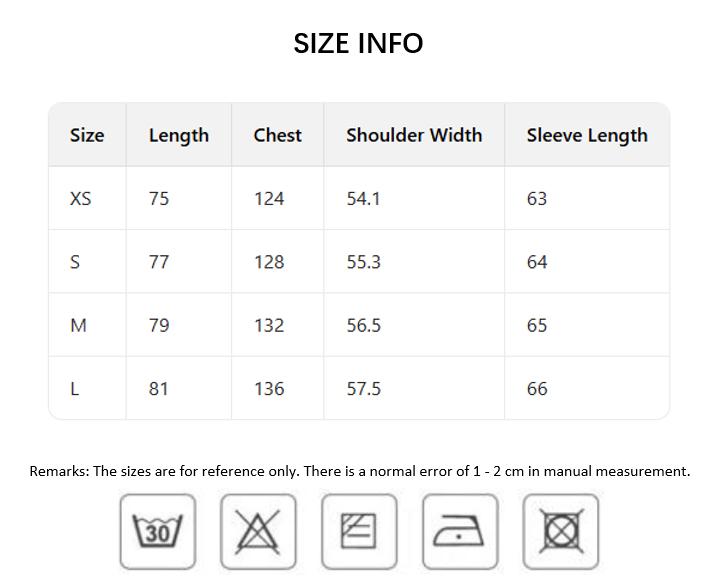Click the do not bleach icon
Screen dimensions: 718x586
pyautogui.click(x=258, y=531)
